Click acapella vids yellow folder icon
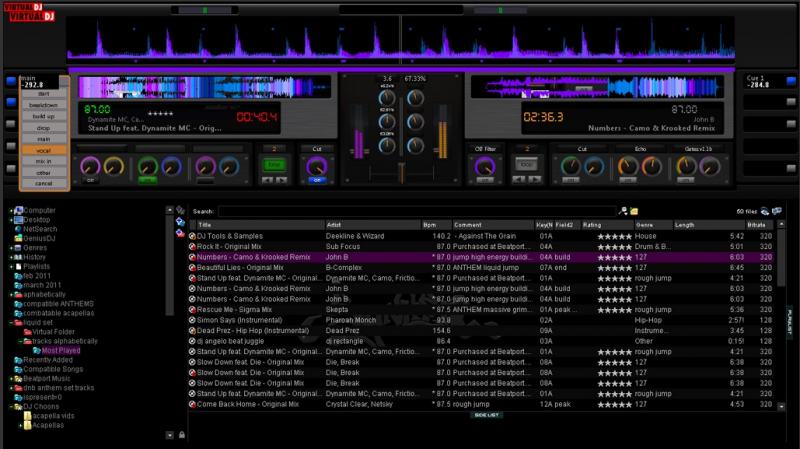 tap(28, 416)
